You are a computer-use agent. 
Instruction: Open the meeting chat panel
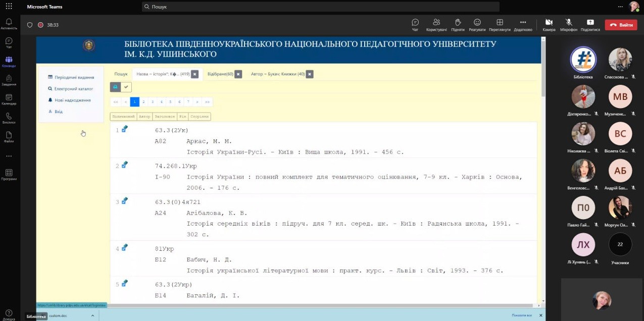click(x=415, y=24)
